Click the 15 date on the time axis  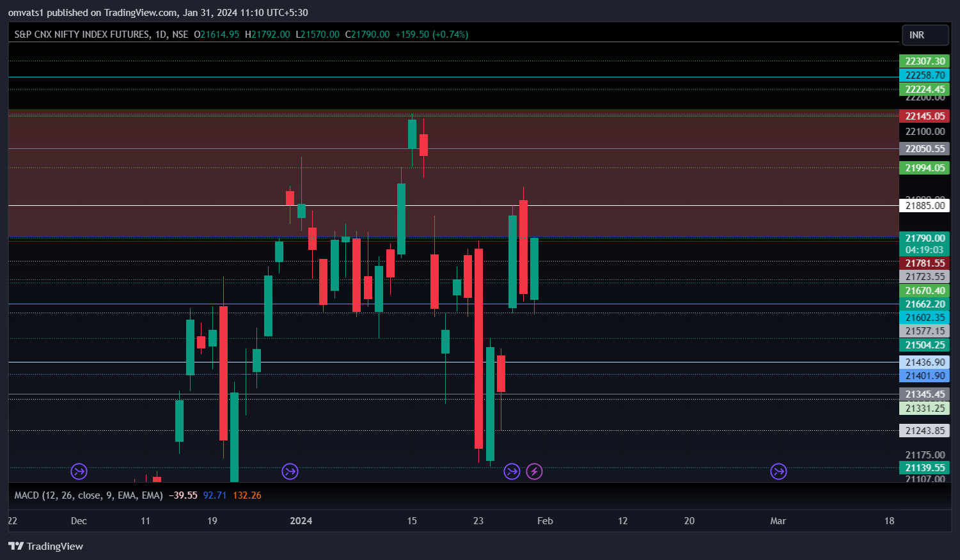click(x=412, y=521)
